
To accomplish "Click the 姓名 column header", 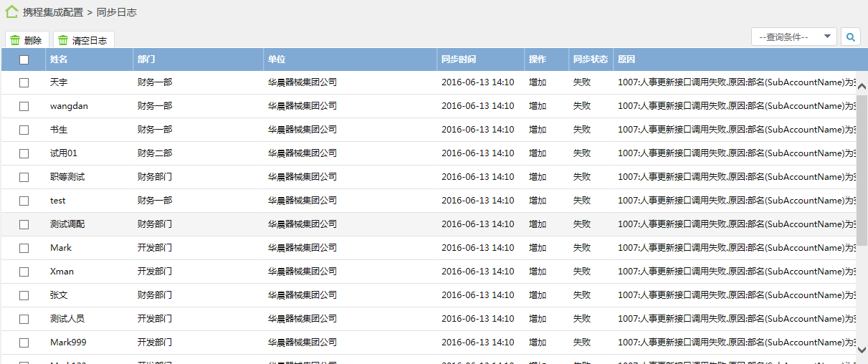I will [59, 59].
